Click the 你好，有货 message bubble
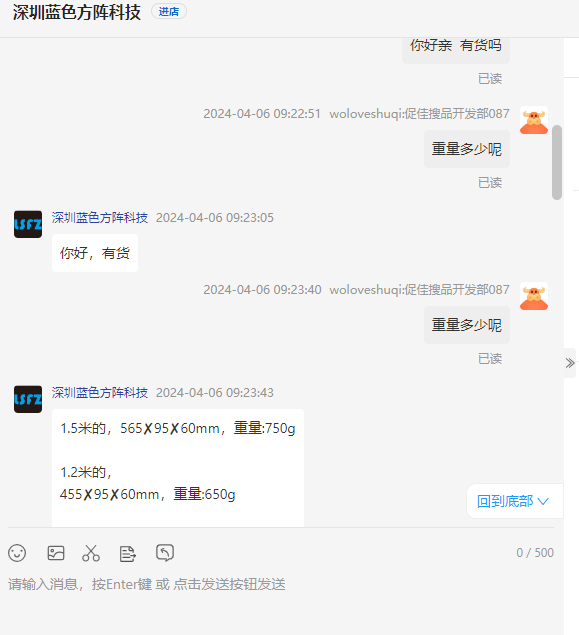Screen dimensions: 579x635 point(95,253)
